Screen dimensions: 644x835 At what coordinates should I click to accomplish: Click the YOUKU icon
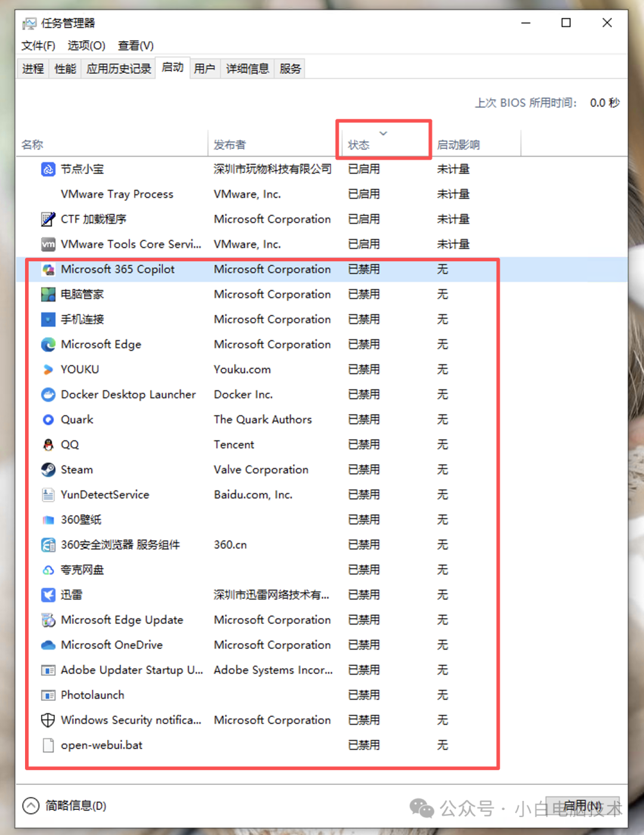click(48, 370)
